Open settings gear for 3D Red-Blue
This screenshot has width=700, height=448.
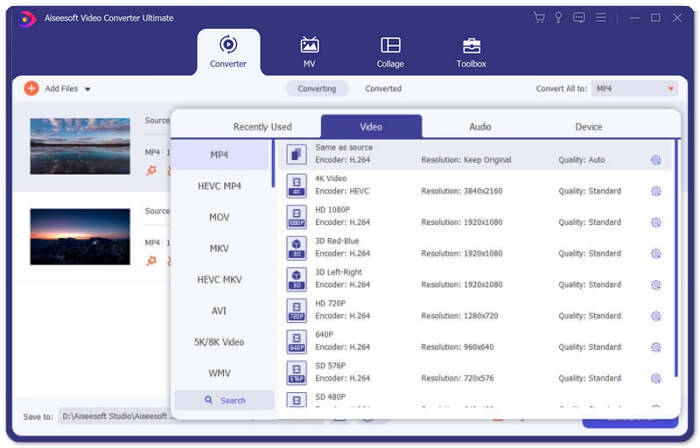(655, 253)
